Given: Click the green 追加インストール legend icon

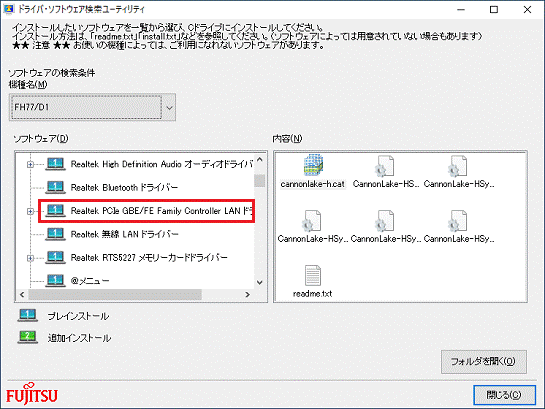Looking at the screenshot, I should click(x=27, y=337).
